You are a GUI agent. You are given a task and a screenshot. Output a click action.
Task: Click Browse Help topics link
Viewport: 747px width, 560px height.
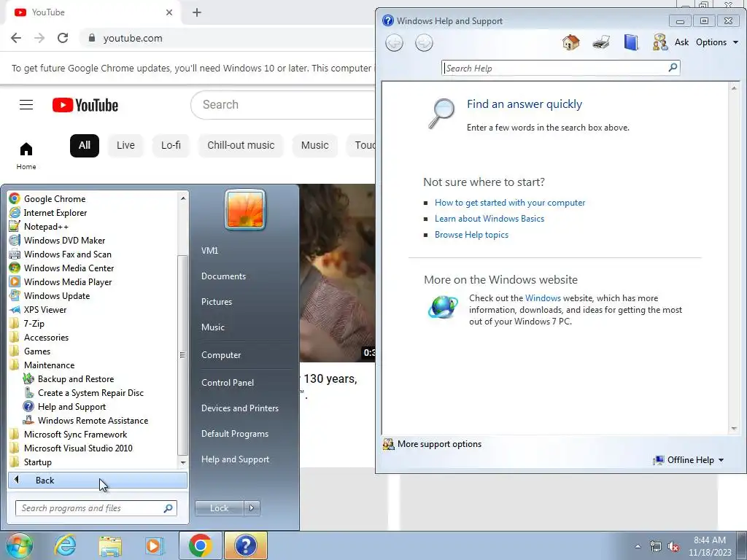coord(471,235)
